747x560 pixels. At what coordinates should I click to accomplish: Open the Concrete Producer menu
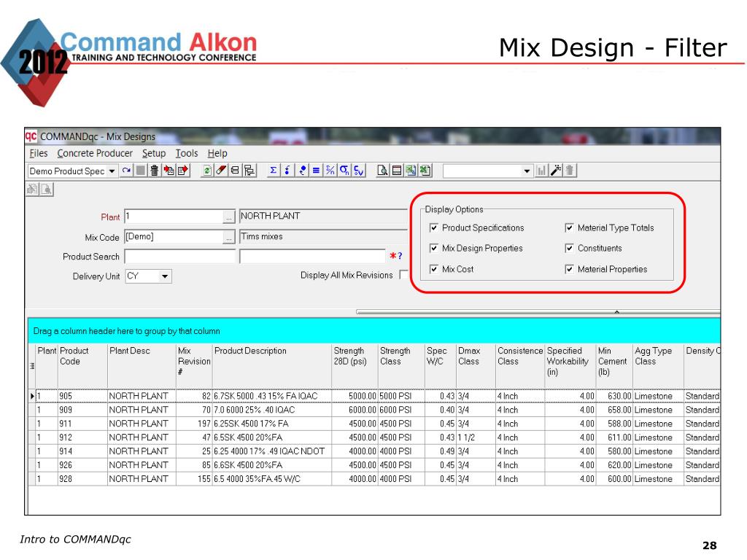tap(95, 153)
